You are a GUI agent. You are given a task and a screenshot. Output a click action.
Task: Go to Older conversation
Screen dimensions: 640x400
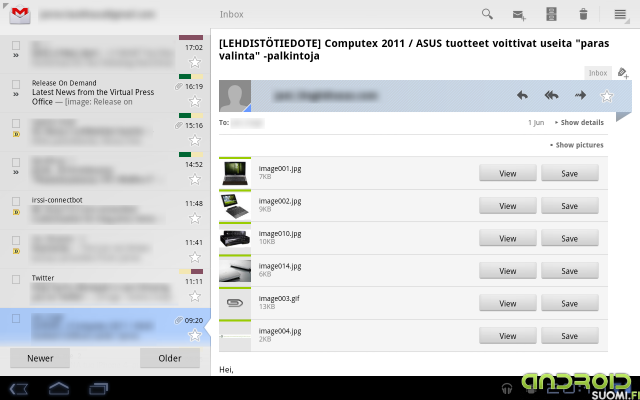point(170,358)
